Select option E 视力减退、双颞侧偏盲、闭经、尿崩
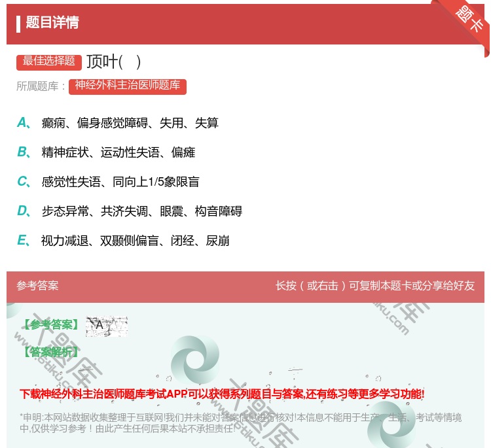491x448 pixels. tap(123, 241)
